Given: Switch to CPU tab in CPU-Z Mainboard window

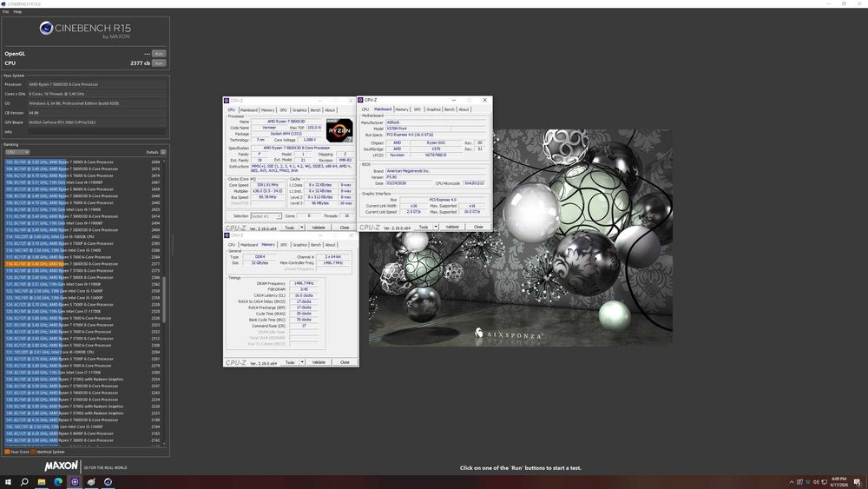Looking at the screenshot, I should (x=365, y=109).
